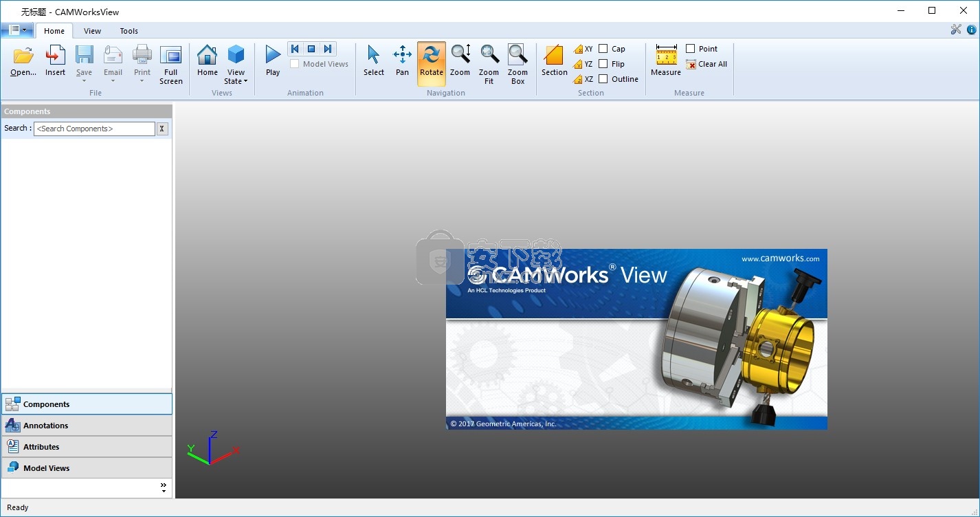Jump to the last animation step
Screen dimensions: 980x517
coord(328,49)
